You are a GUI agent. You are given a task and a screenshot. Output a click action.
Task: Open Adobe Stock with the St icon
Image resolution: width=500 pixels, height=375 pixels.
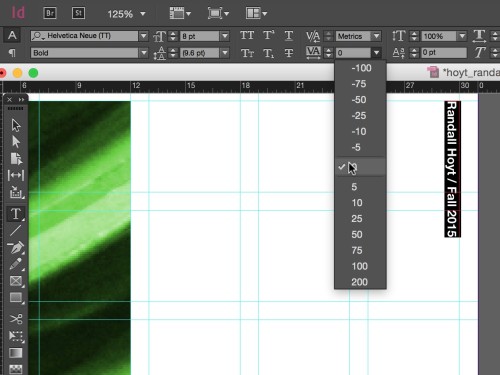[78, 13]
